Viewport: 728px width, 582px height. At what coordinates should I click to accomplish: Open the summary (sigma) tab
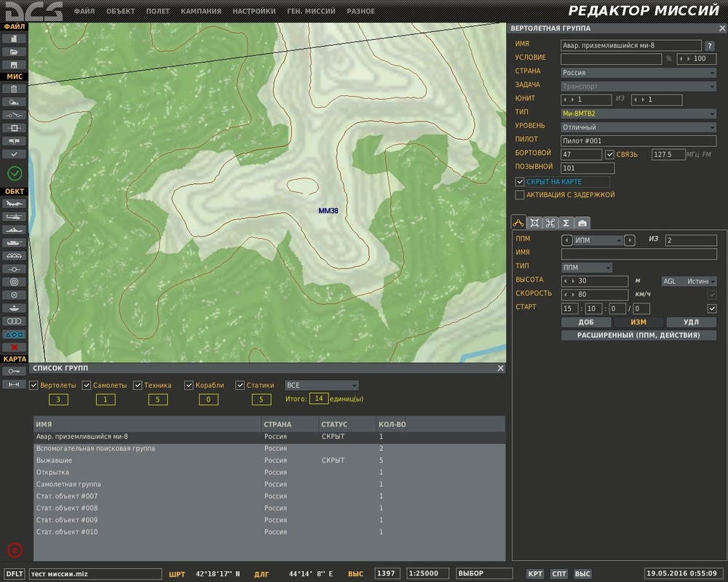[x=566, y=223]
